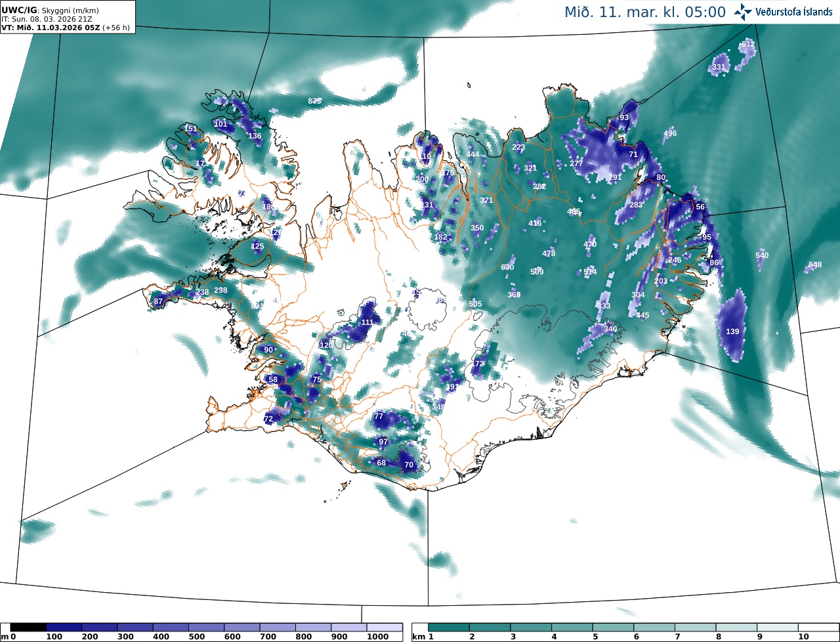Click the visibility value 291 on the map

[x=615, y=177]
